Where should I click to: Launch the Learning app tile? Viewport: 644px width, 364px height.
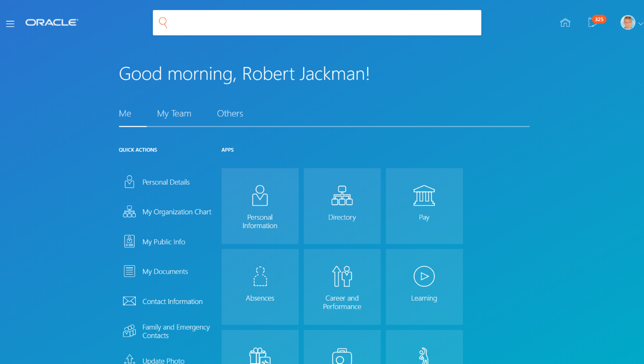coord(424,287)
